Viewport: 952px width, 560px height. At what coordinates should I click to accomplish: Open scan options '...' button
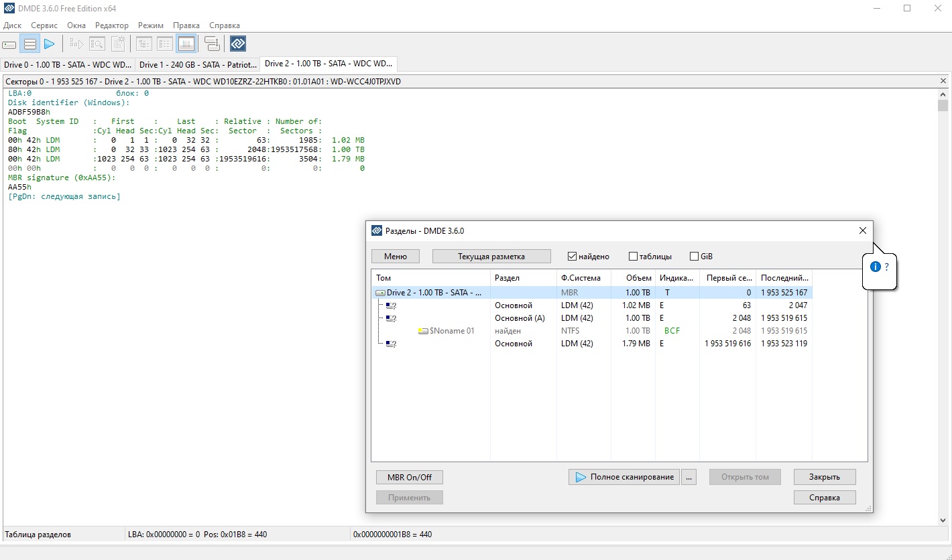[x=689, y=477]
